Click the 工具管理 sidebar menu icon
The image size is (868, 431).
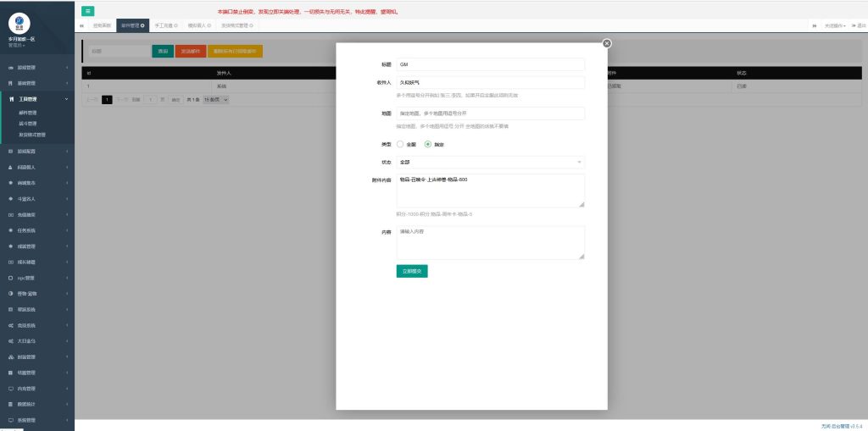pos(10,99)
